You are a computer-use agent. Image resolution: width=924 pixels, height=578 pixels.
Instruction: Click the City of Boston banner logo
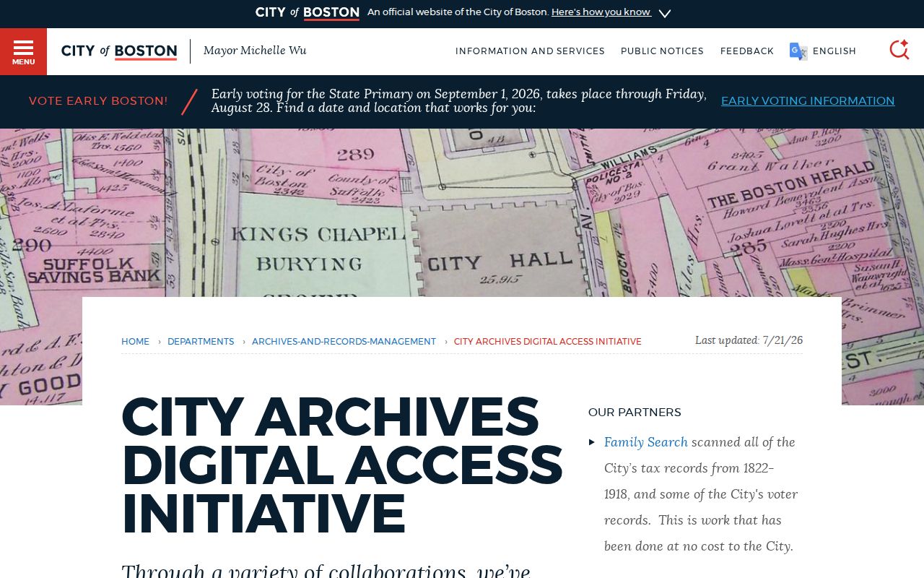coord(308,12)
